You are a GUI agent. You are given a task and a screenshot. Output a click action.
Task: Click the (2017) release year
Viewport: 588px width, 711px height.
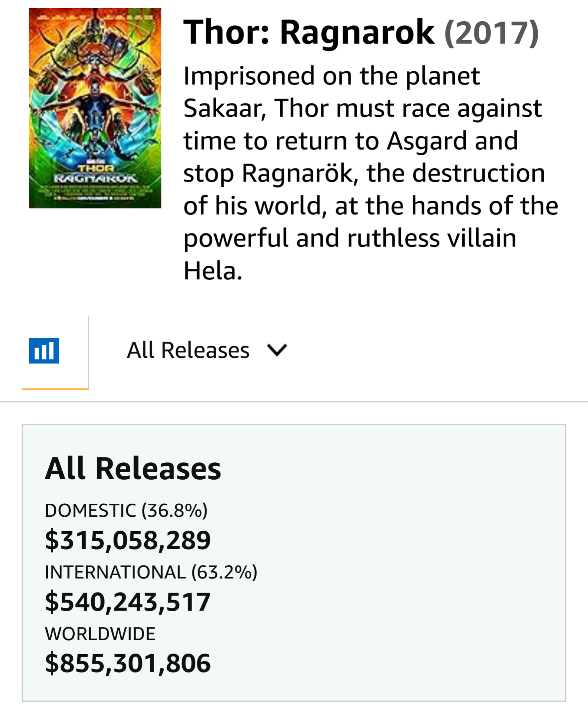pos(492,33)
